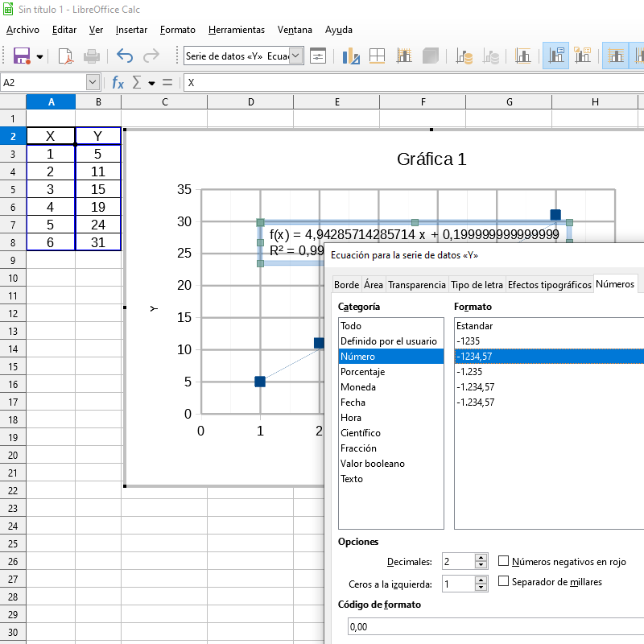Increase Ceros a la izquierda value
The height and width of the screenshot is (644, 644).
tap(481, 580)
